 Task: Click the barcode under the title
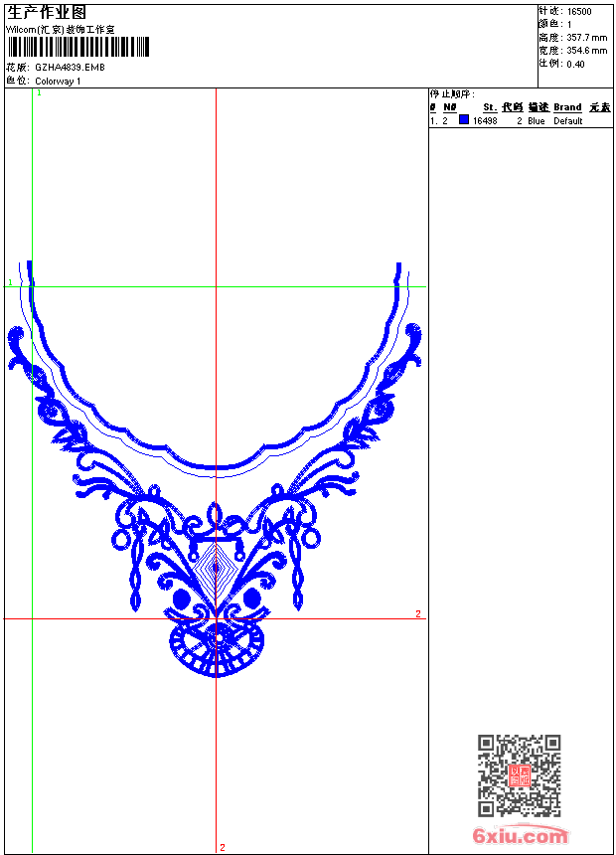[x=78, y=47]
